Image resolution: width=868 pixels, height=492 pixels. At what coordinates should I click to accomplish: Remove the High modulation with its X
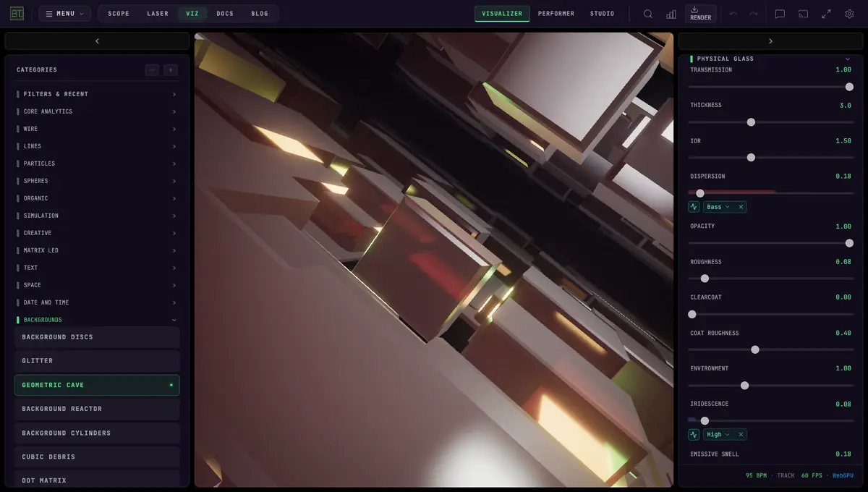[741, 435]
